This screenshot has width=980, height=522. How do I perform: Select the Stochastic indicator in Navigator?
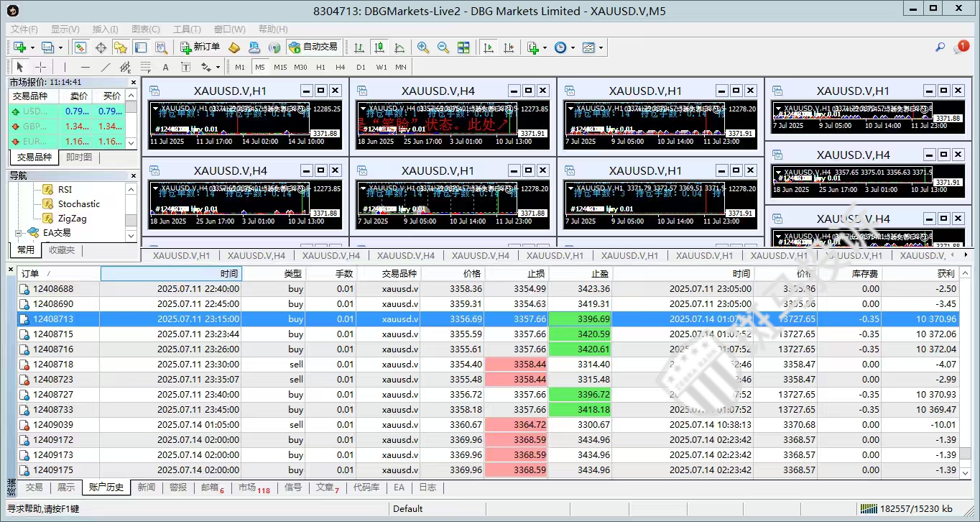click(79, 204)
